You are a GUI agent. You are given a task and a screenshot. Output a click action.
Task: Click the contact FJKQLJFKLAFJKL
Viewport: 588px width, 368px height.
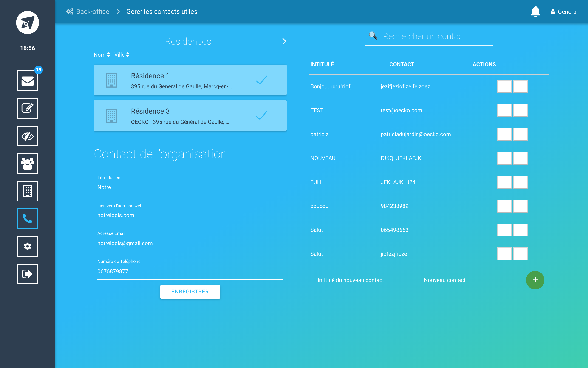tap(402, 158)
